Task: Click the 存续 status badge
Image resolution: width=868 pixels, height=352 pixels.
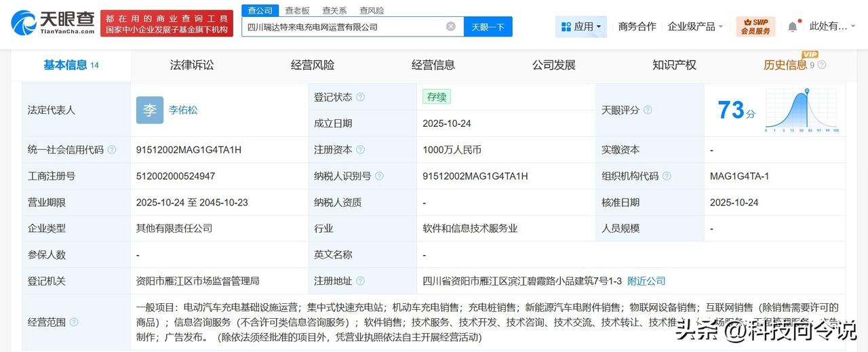Action: tap(436, 97)
